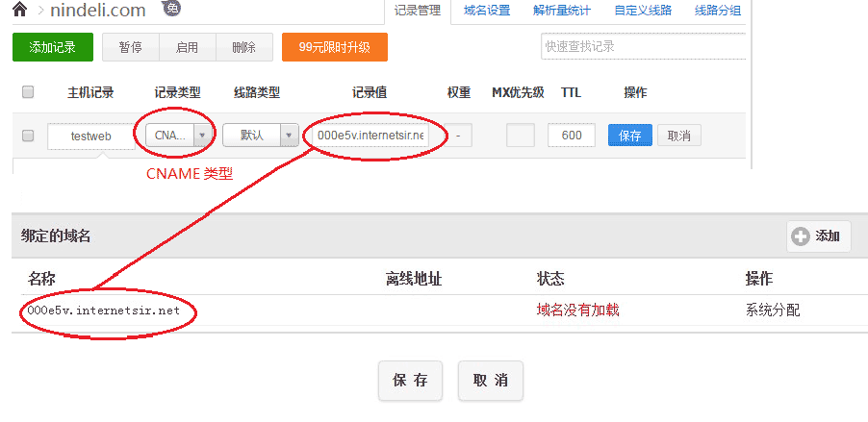Switch to the 记录管理 tab
This screenshot has height=422, width=868.
click(417, 11)
